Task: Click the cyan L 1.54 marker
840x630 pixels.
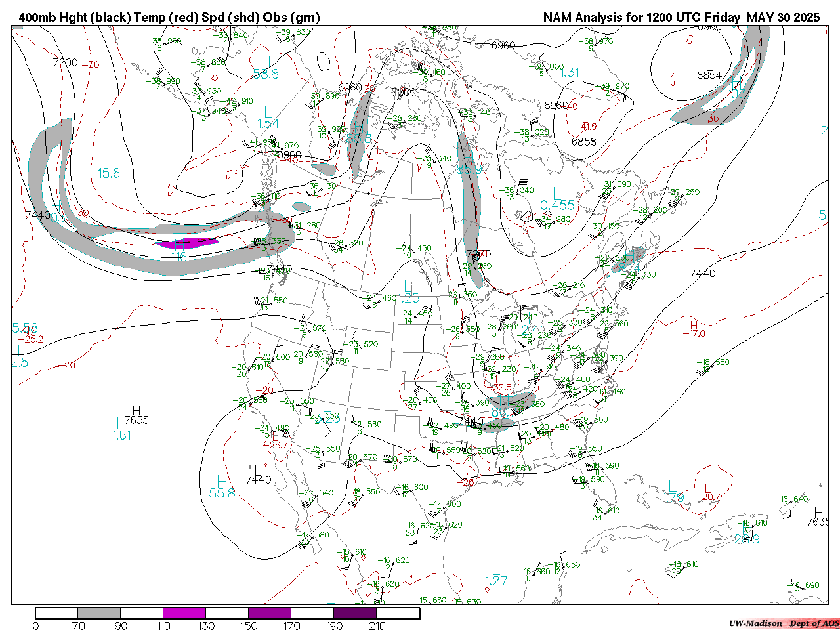Action: click(x=268, y=118)
